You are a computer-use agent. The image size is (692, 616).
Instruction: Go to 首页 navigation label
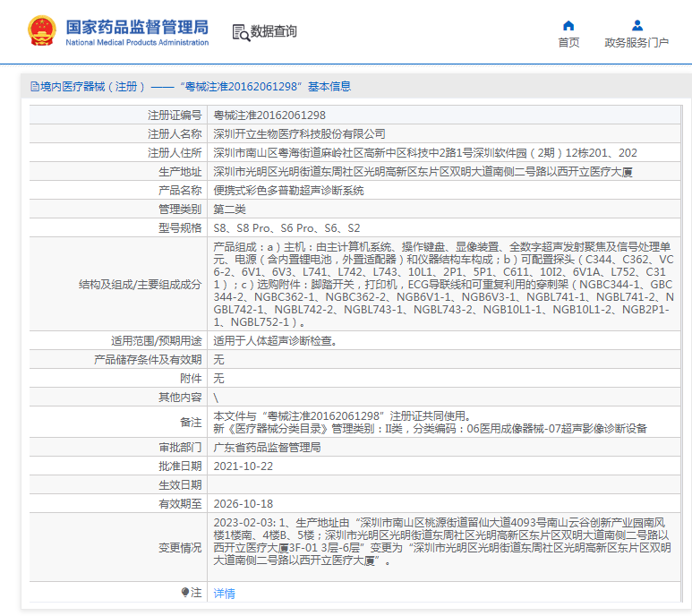568,42
